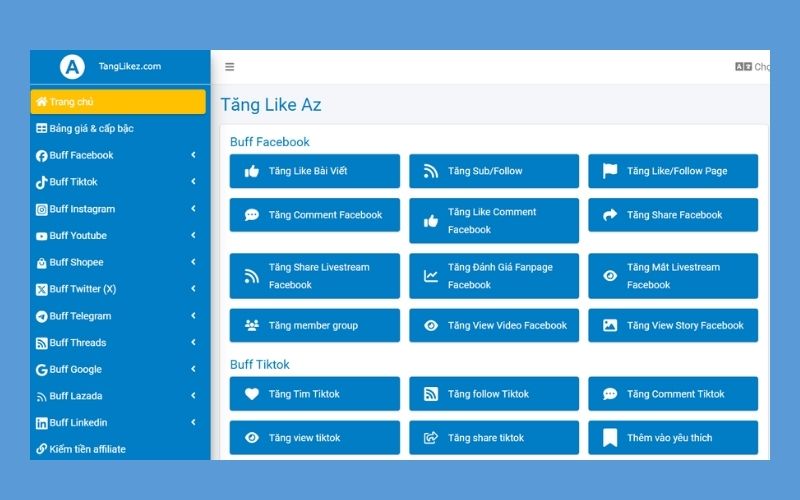Expand Buff Facebook submenu chevron

193,155
